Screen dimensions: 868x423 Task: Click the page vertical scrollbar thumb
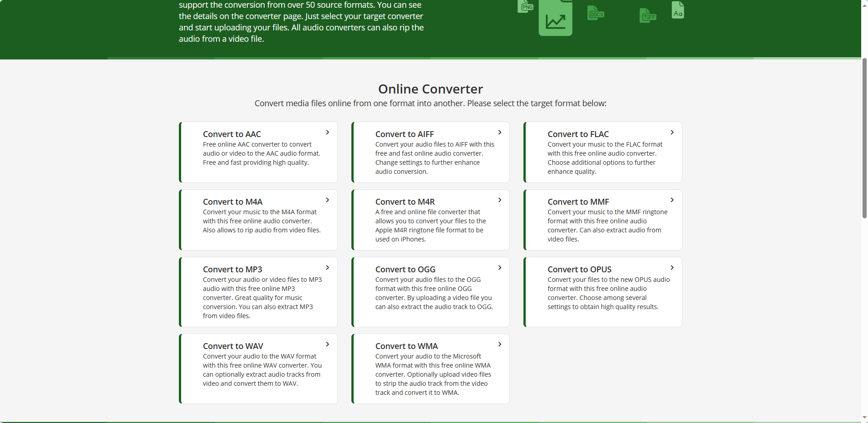pos(864,138)
